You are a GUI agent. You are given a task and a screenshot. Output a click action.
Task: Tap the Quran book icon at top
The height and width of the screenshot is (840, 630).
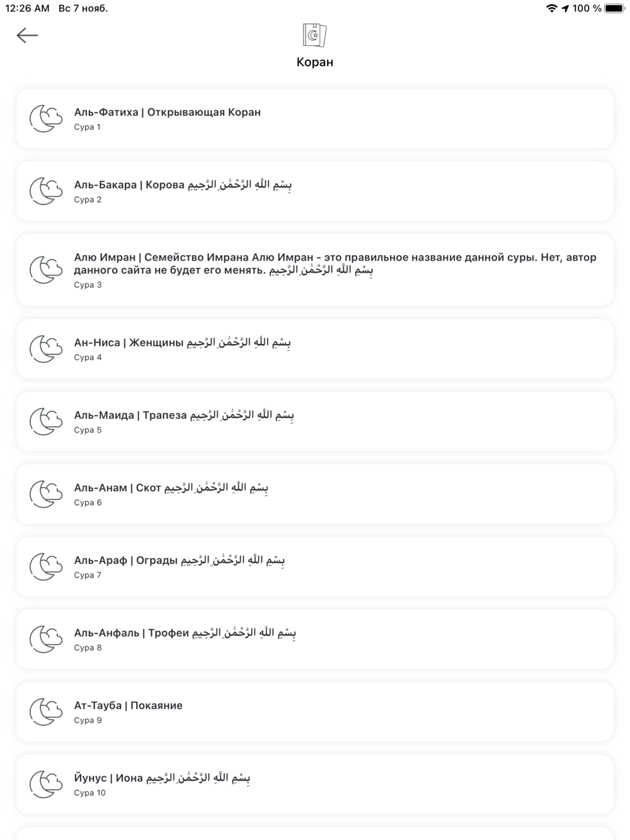tap(314, 35)
